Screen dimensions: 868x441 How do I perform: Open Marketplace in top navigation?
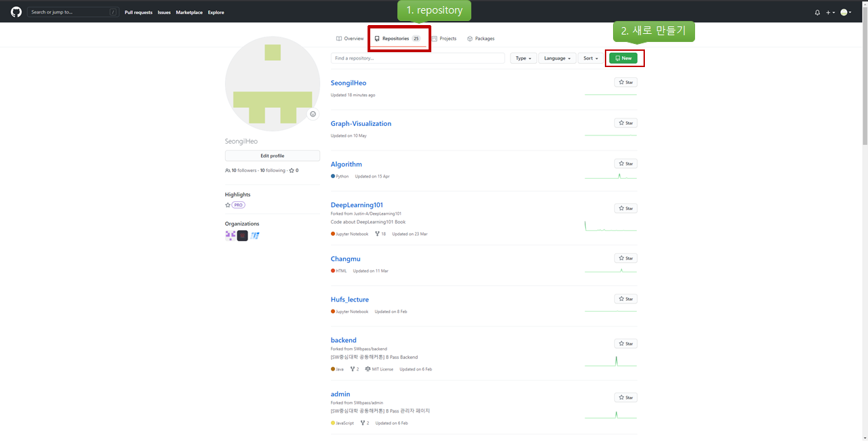pos(189,12)
